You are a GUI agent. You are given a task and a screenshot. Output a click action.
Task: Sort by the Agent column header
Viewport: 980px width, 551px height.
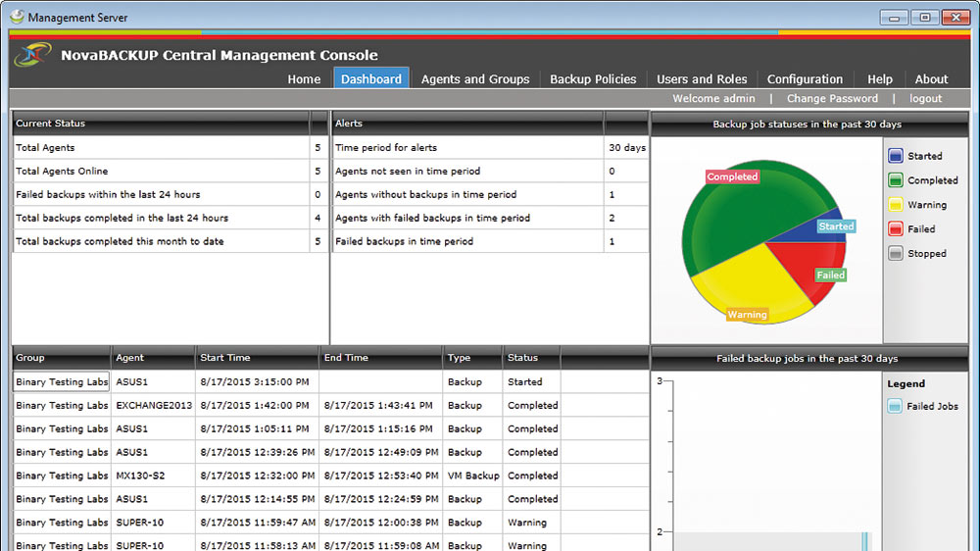(x=153, y=358)
